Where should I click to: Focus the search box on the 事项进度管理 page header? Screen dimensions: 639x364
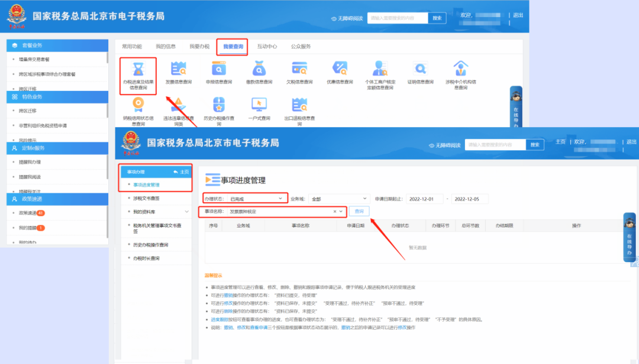[496, 145]
